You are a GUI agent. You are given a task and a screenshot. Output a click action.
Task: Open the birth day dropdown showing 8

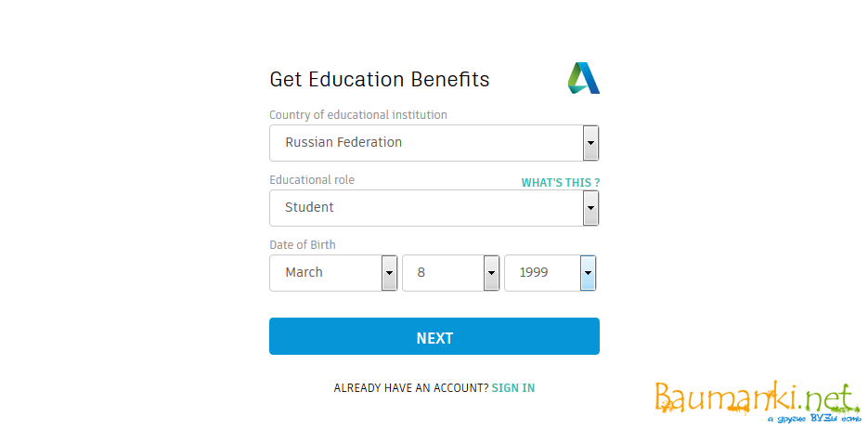[443, 273]
